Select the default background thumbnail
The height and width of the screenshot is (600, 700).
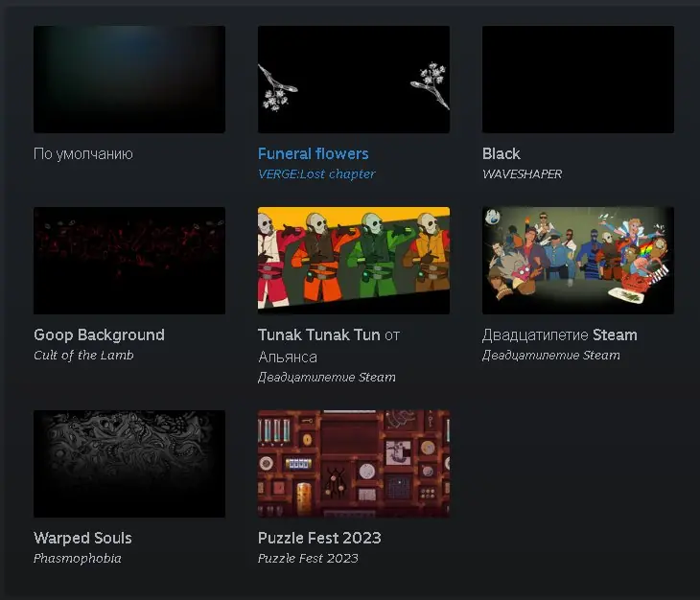(129, 80)
